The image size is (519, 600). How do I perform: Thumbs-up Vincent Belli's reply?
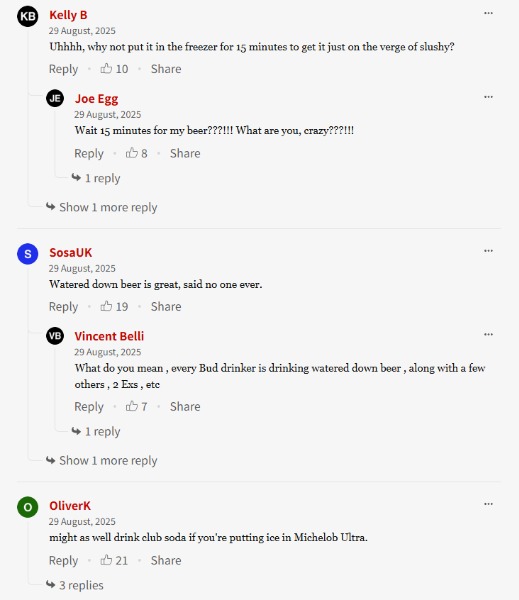[132, 406]
